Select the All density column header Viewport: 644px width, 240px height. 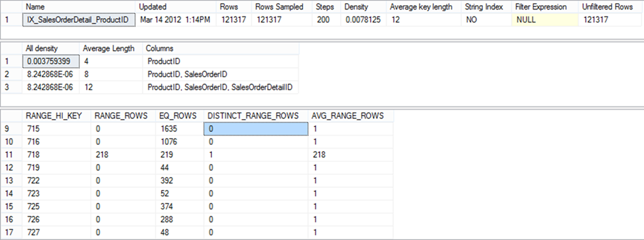coord(51,49)
